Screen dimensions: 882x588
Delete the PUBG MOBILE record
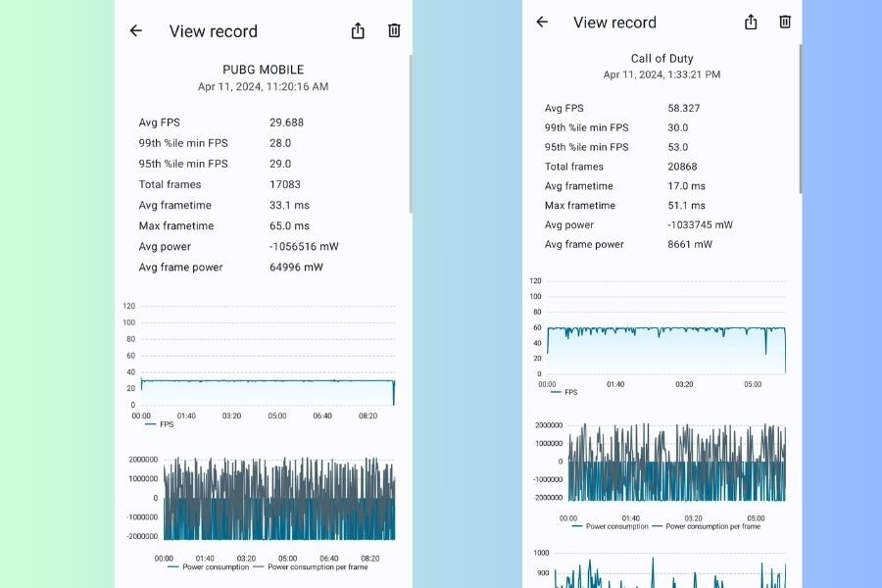point(394,30)
